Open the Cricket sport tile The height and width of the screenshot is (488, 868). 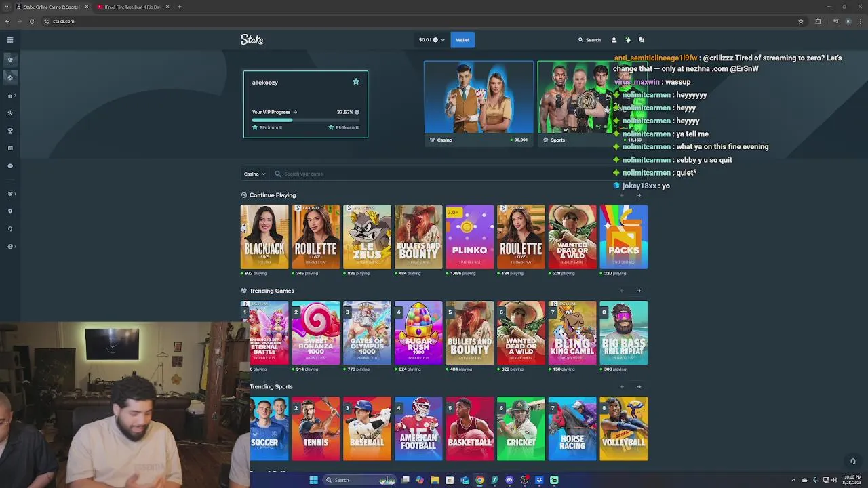click(x=521, y=428)
